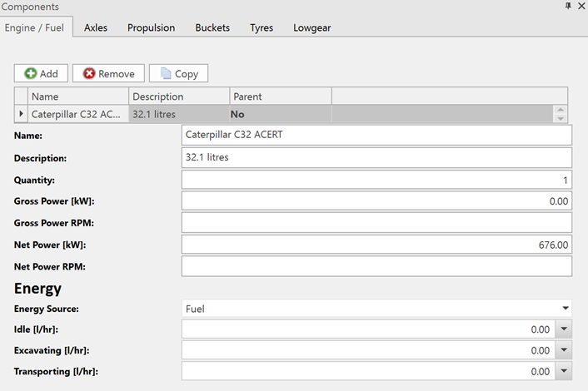Edit the Name field Caterpillar C32 ACERT
The image size is (588, 391).
377,135
